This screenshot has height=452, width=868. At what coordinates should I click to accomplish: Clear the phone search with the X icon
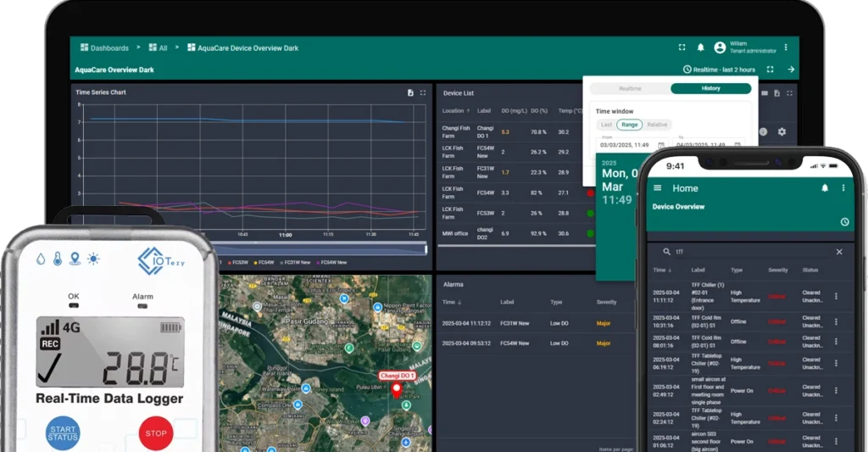[x=839, y=252]
